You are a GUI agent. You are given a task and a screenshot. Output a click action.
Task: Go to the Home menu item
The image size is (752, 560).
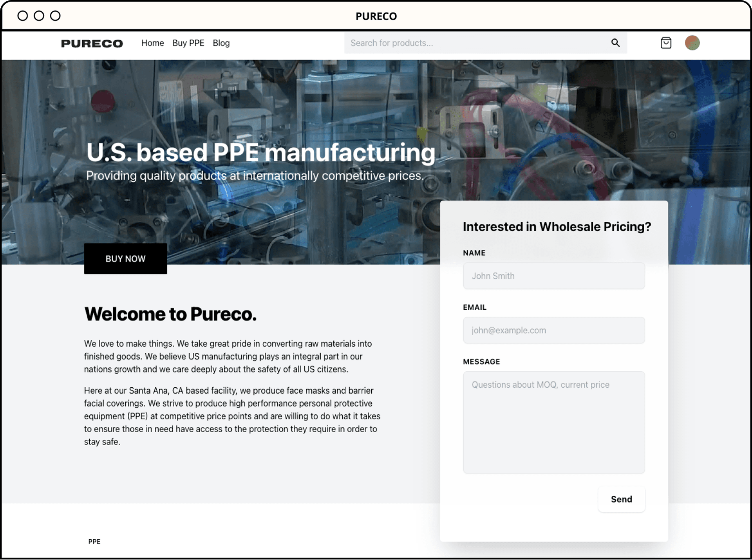pyautogui.click(x=152, y=43)
